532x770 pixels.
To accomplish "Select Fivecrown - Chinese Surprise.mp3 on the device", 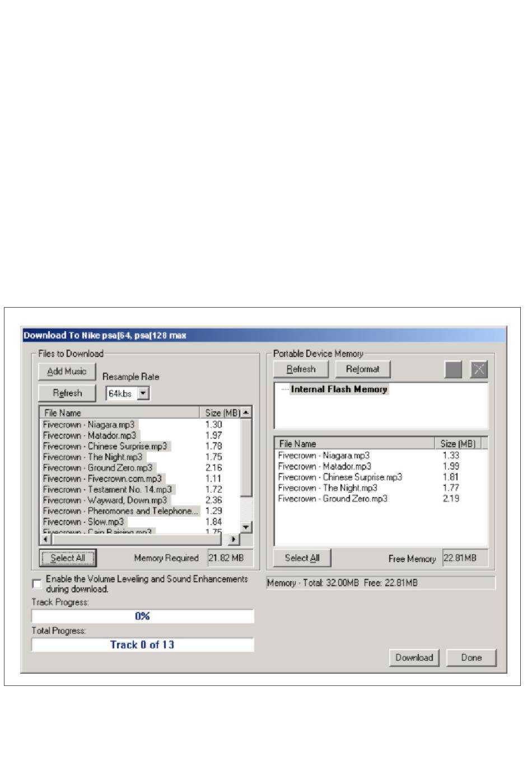I will coord(340,477).
